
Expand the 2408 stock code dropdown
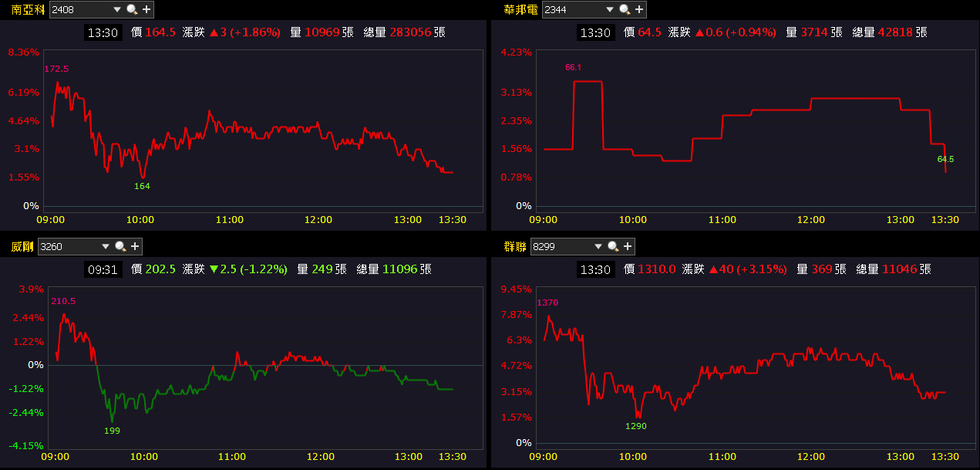pyautogui.click(x=117, y=10)
